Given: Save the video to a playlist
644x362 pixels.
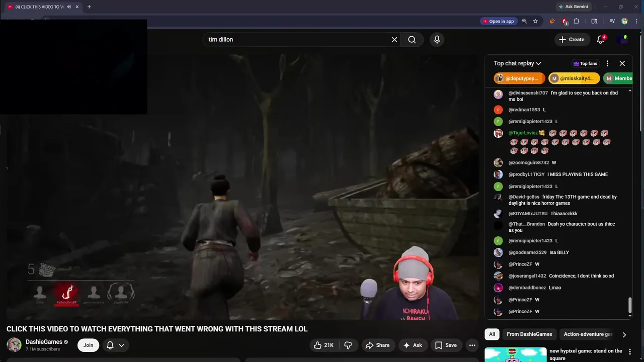Looking at the screenshot, I should 446,345.
